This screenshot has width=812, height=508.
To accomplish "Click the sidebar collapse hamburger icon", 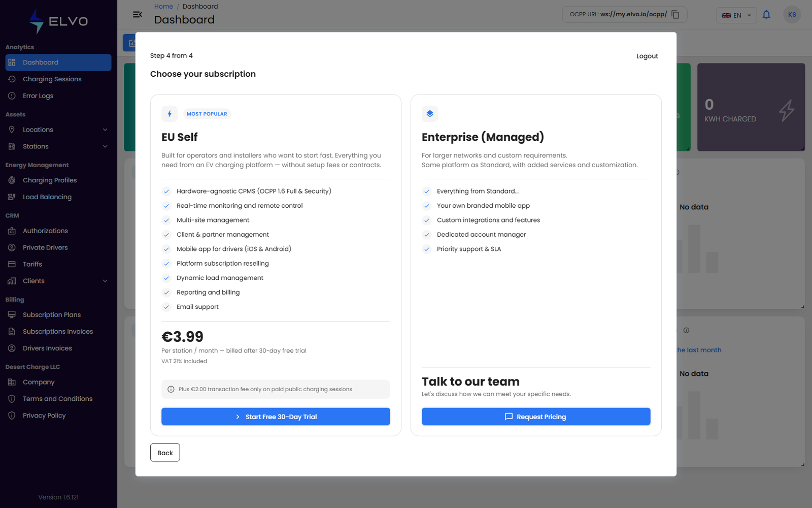I will point(137,14).
